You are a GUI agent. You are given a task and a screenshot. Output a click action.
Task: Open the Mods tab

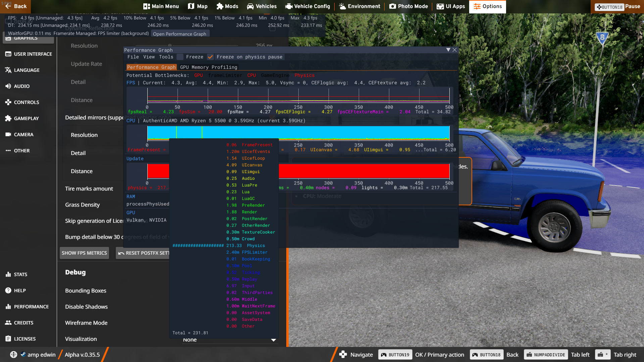[x=227, y=6]
